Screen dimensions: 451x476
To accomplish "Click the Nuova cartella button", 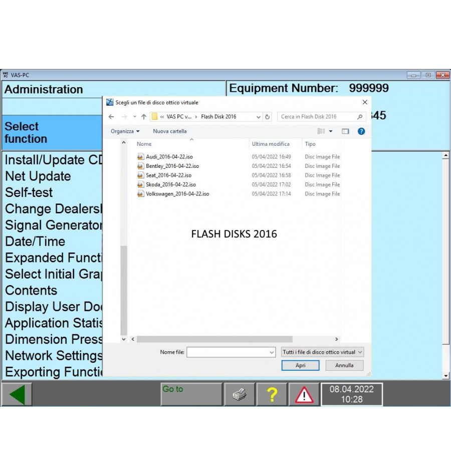I will (x=170, y=131).
